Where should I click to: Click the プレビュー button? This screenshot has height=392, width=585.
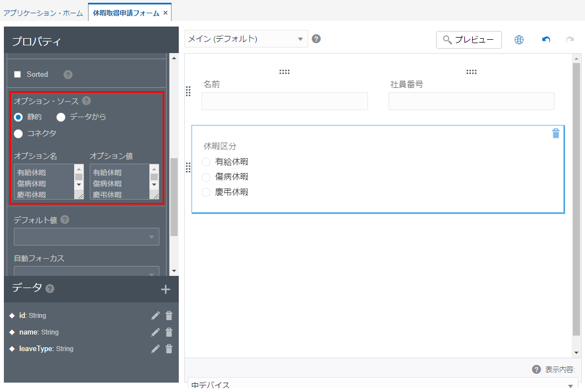[x=469, y=40]
